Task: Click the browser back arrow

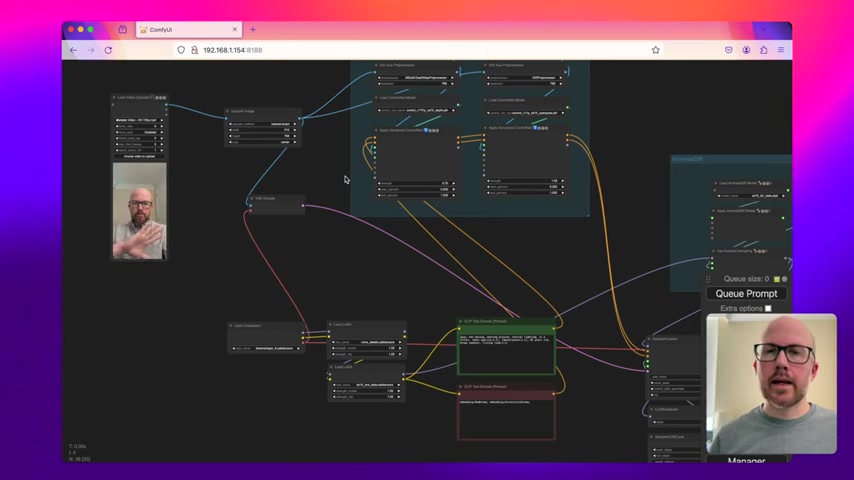Action: [73, 50]
